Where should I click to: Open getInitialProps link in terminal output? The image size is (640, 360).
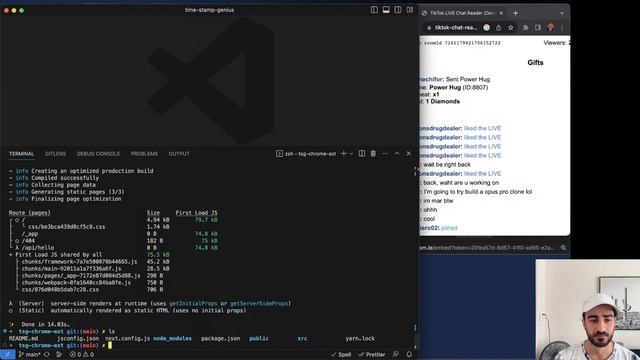pos(193,303)
